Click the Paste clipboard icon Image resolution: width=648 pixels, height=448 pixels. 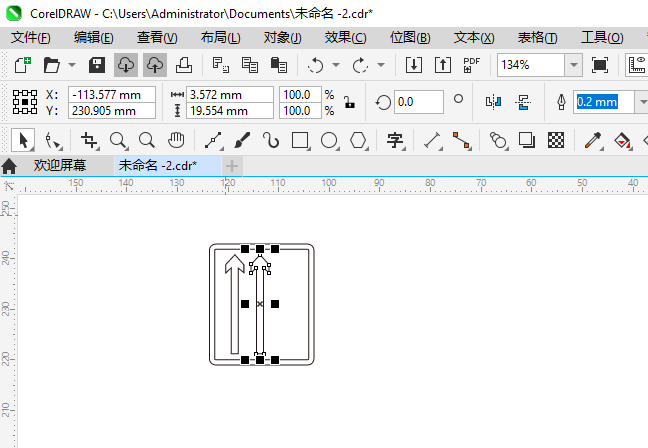[x=279, y=65]
